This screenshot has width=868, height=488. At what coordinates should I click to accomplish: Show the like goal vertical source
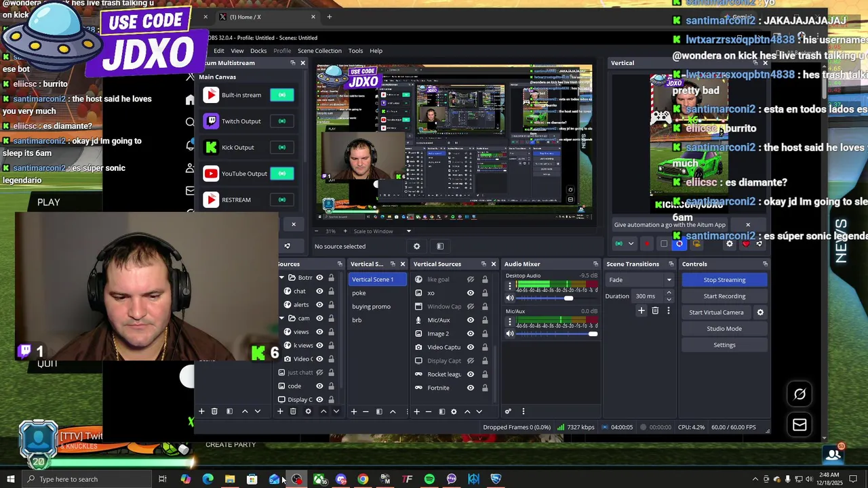[471, 279]
